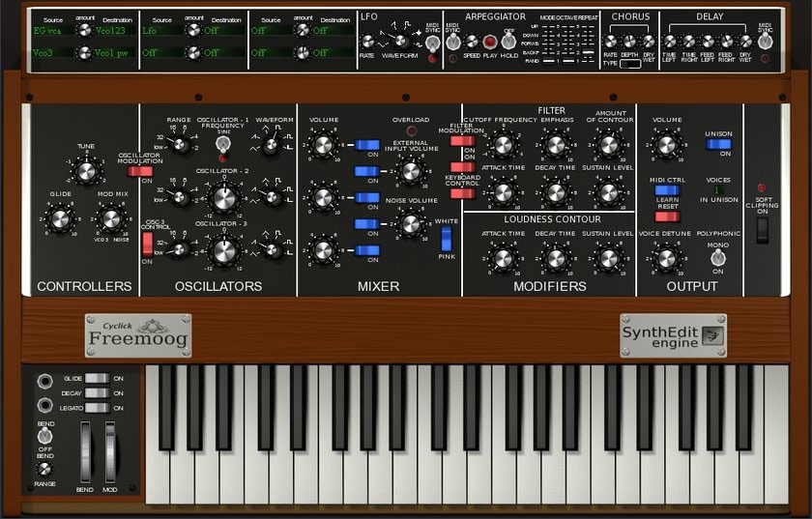Toggle the blue External Input Volume switch
Viewport: 812px width, 519px height.
367,171
